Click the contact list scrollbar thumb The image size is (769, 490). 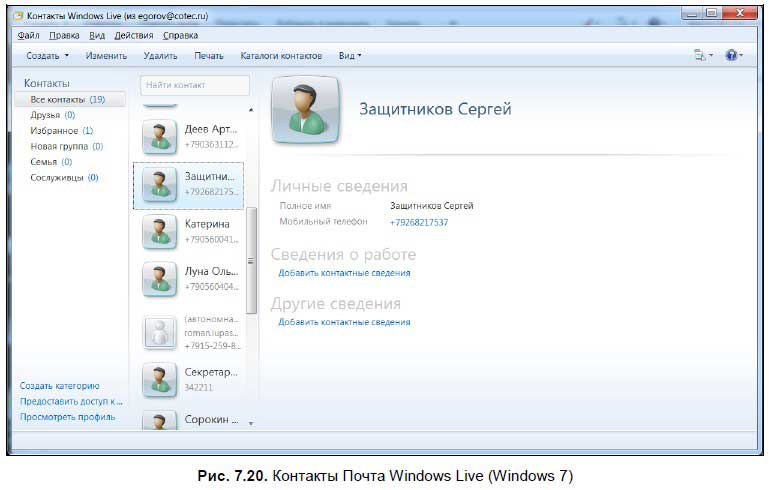(251, 260)
